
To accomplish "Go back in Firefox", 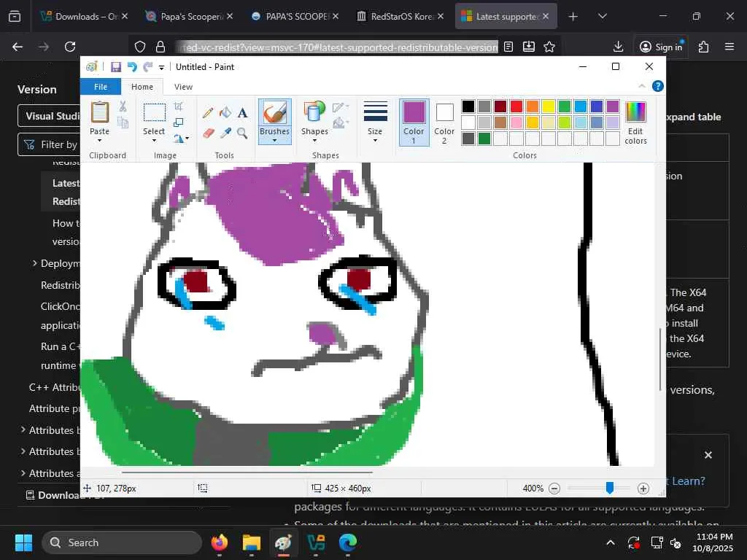I will (18, 47).
